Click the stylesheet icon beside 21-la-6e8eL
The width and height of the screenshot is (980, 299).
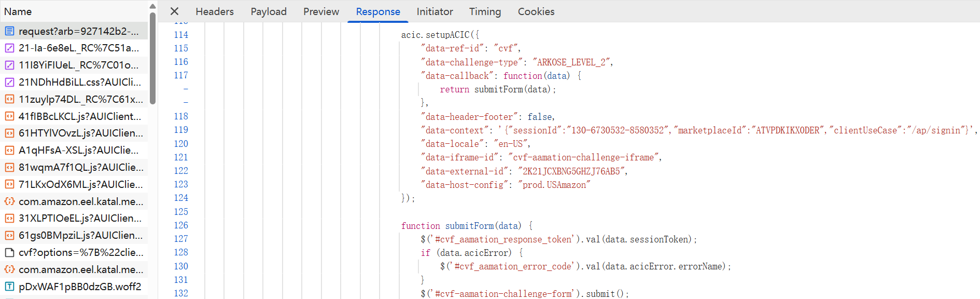coord(9,48)
